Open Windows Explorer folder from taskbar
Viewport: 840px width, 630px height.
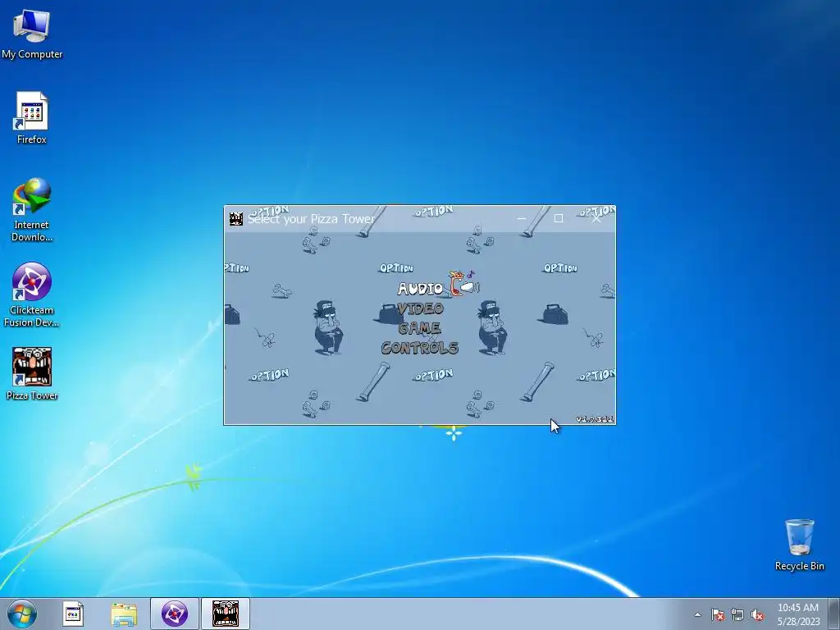tap(124, 614)
